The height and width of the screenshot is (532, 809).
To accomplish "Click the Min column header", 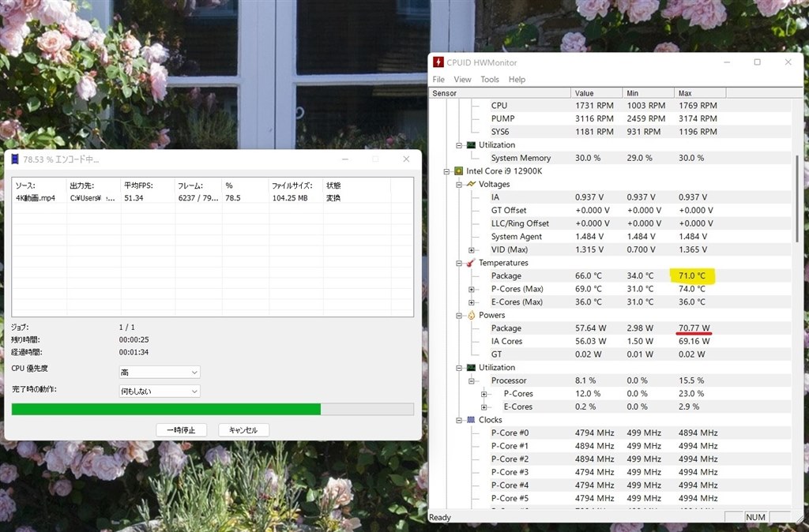I will pyautogui.click(x=648, y=93).
